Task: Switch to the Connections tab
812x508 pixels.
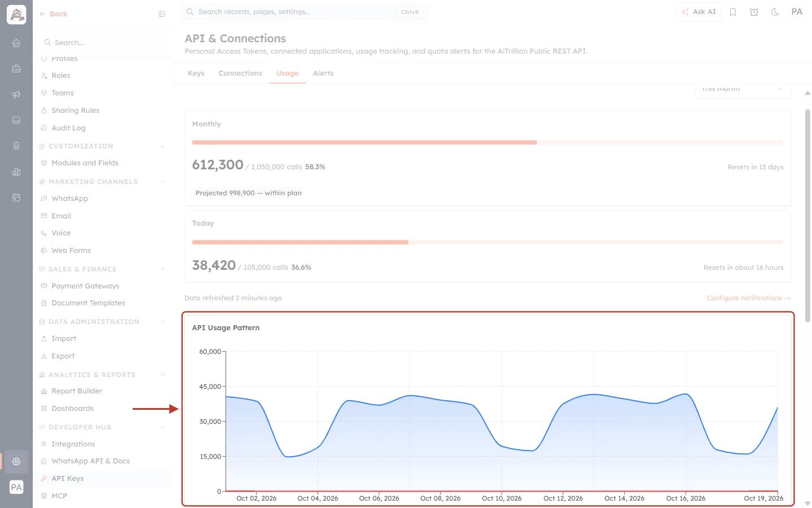Action: [x=240, y=73]
